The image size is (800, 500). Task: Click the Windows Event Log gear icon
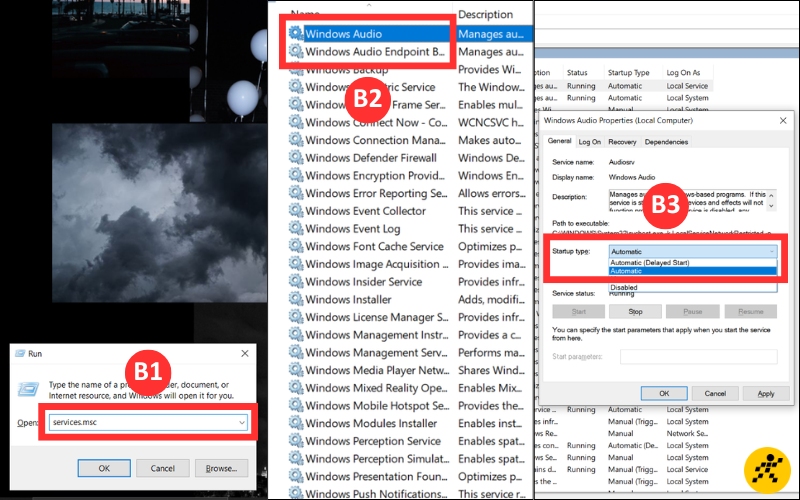click(x=295, y=228)
